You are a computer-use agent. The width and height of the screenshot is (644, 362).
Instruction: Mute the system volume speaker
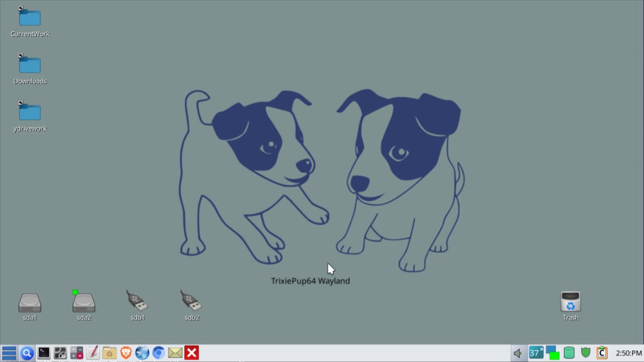click(x=517, y=353)
